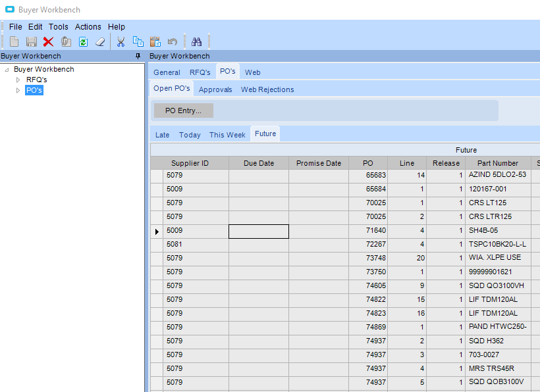The image size is (540, 392).
Task: Open the Actions menu
Action: [x=88, y=27]
